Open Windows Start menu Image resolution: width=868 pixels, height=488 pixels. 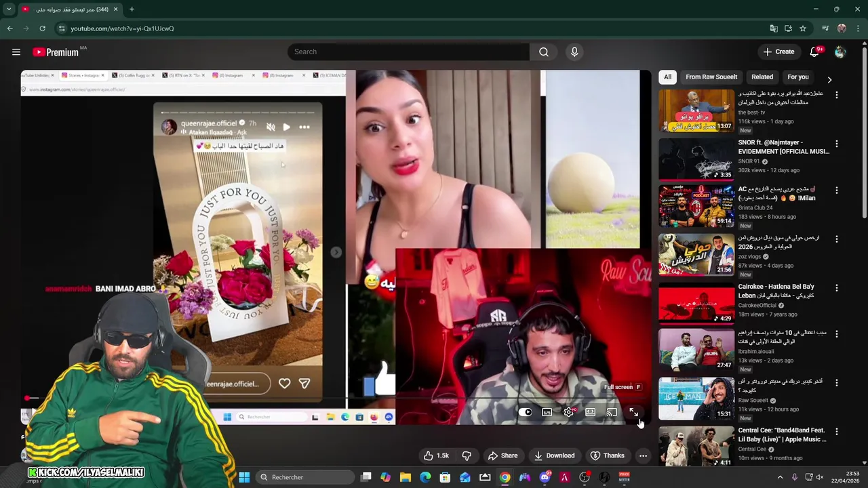coord(244,477)
